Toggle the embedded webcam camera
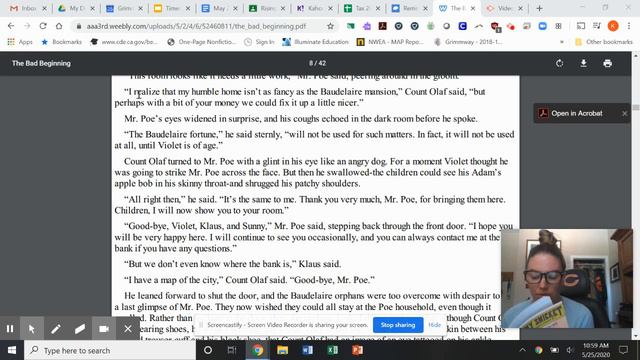 tap(104, 329)
